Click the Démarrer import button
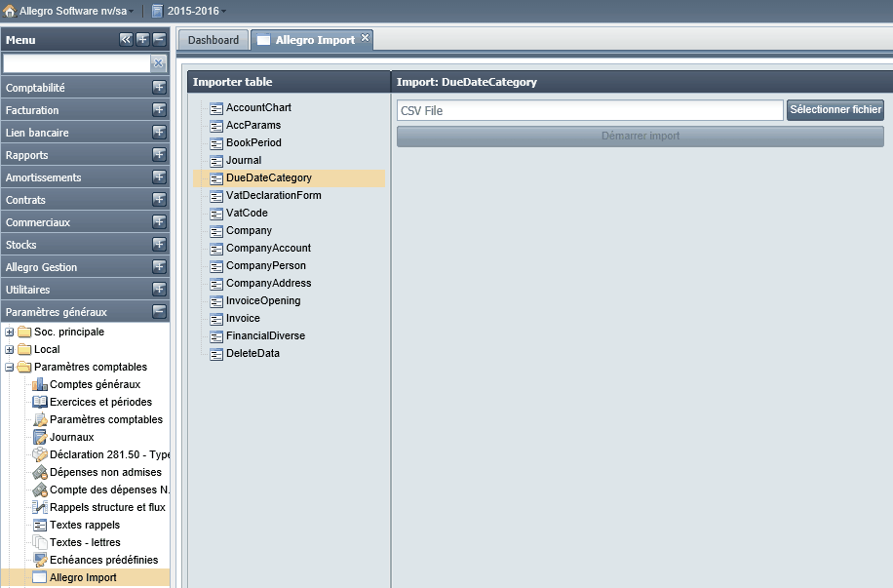This screenshot has height=588, width=893. (641, 137)
